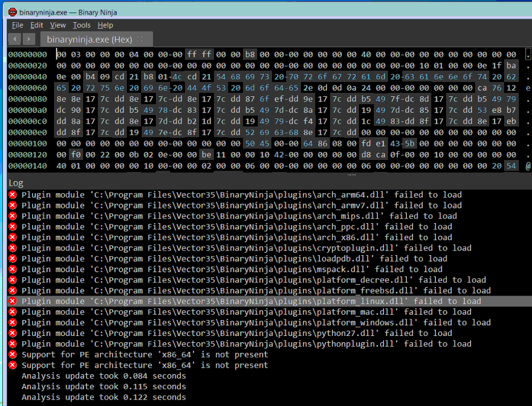
Task: Click error icon beside platform_linux.dll log entry
Action: click(13, 301)
